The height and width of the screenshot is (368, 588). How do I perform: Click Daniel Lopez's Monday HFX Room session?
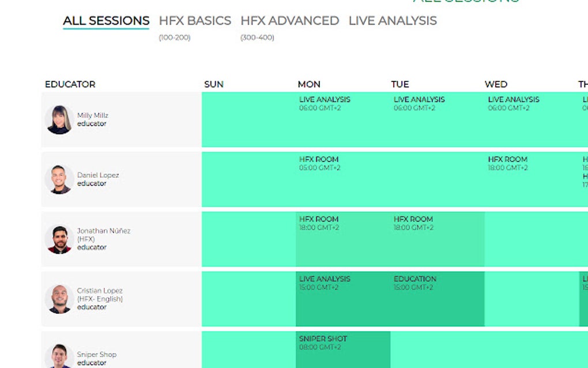pyautogui.click(x=319, y=163)
